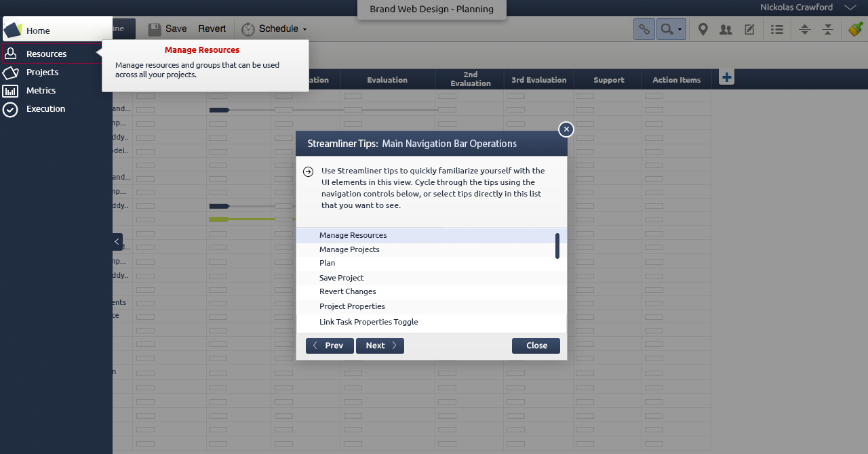Click the collapse rows vertically icon
Image resolution: width=868 pixels, height=454 pixels.
click(827, 29)
